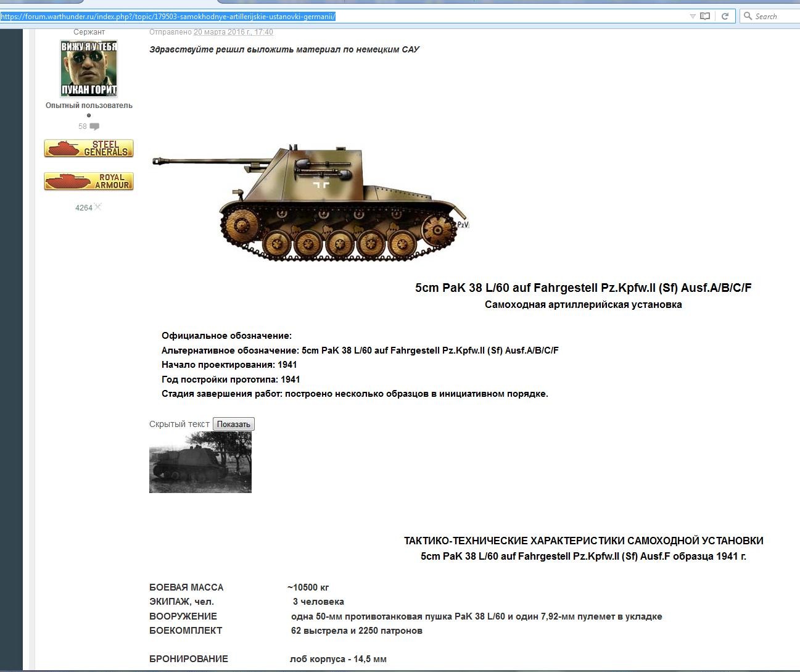Click the user rank pip dot
The height and width of the screenshot is (672, 800).
pyautogui.click(x=89, y=115)
